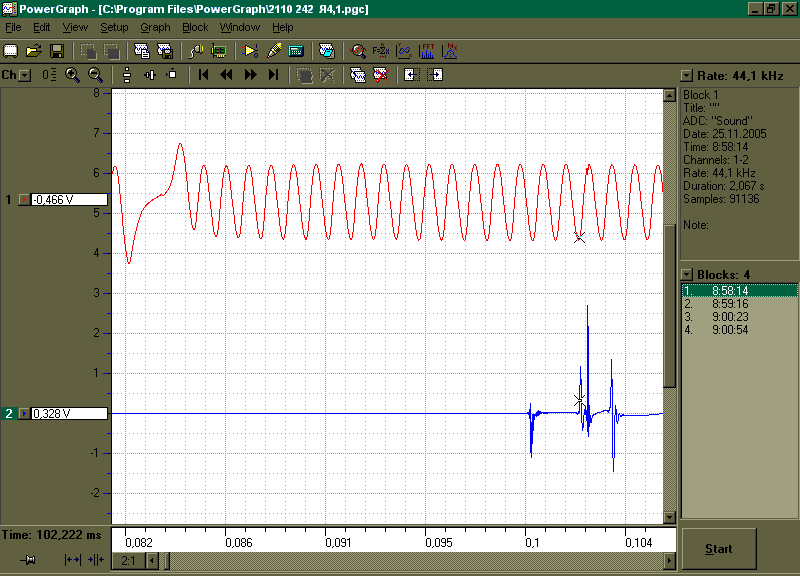Save the file using the floppy disk icon
Image resolution: width=800 pixels, height=576 pixels.
[x=57, y=51]
